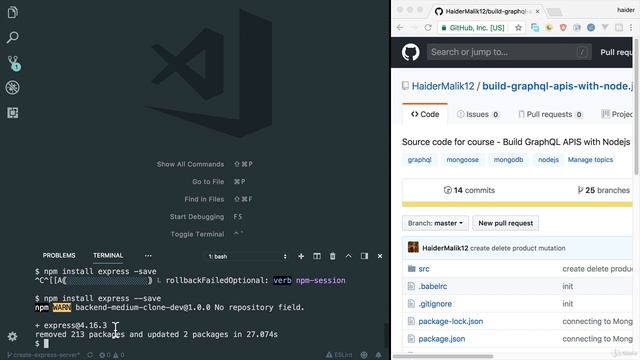
Task: Open notifications bell in status bar
Action: tap(379, 355)
